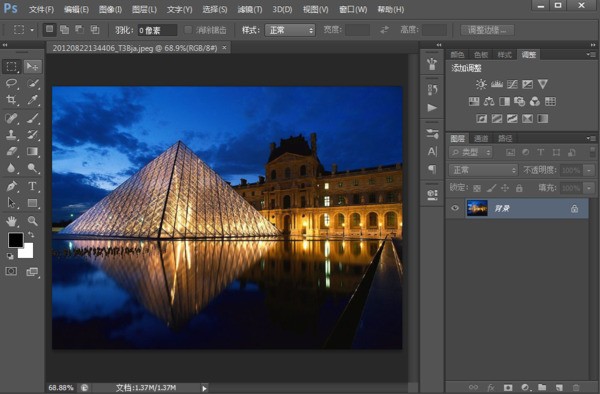
Task: Add a Levels adjustment
Action: [497, 84]
